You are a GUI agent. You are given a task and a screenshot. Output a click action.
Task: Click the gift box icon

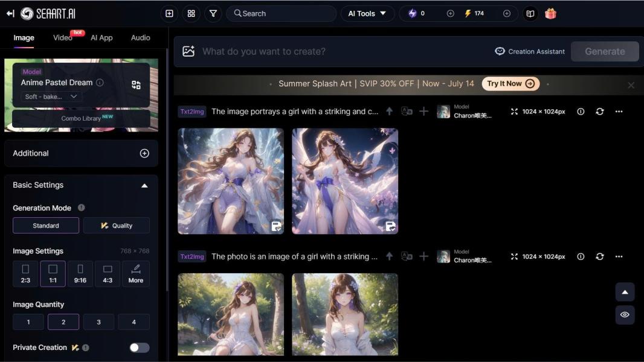[x=550, y=13]
